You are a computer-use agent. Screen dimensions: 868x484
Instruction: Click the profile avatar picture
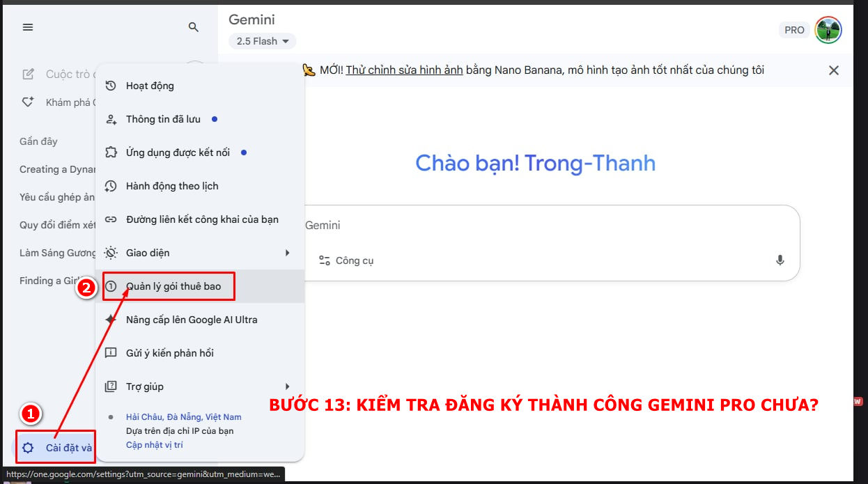click(828, 30)
